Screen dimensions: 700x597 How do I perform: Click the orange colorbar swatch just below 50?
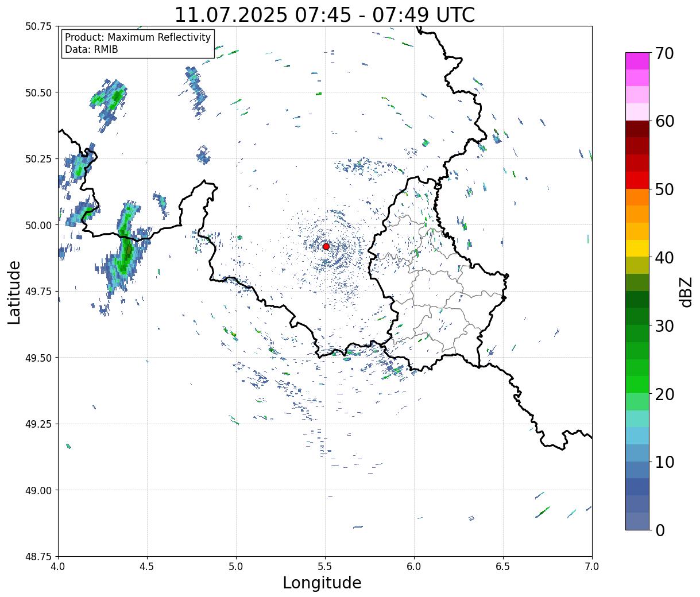[637, 197]
